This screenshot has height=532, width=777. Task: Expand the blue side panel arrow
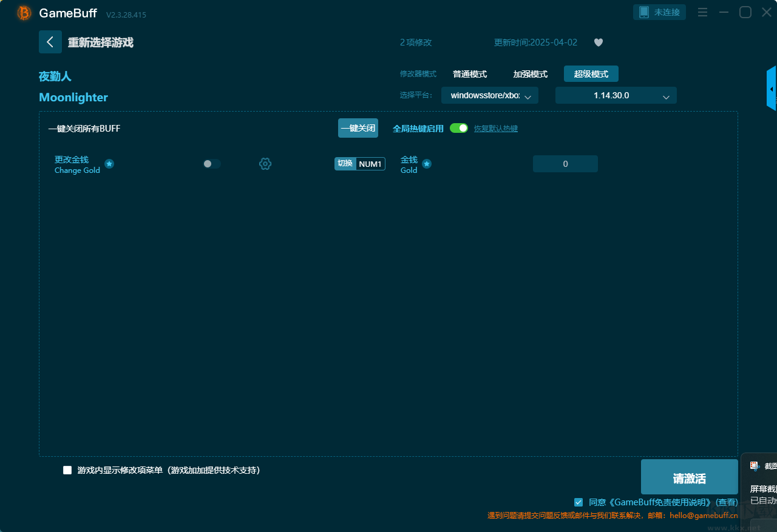point(772,89)
